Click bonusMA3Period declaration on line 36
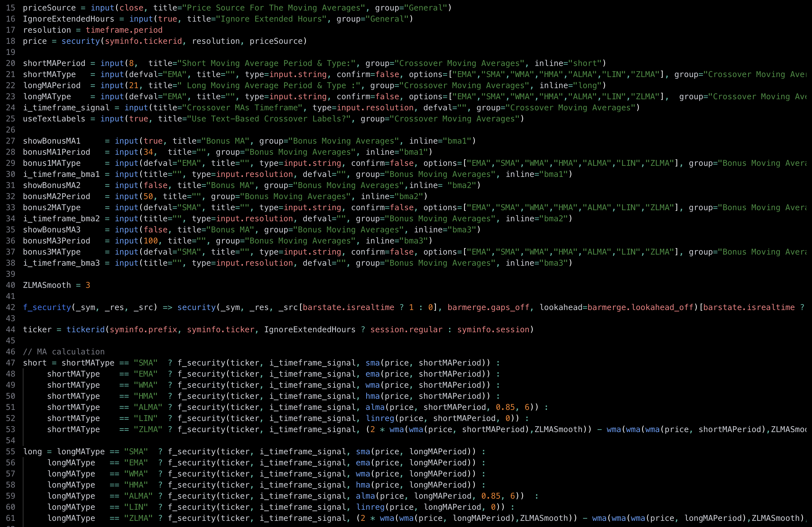 tap(57, 240)
